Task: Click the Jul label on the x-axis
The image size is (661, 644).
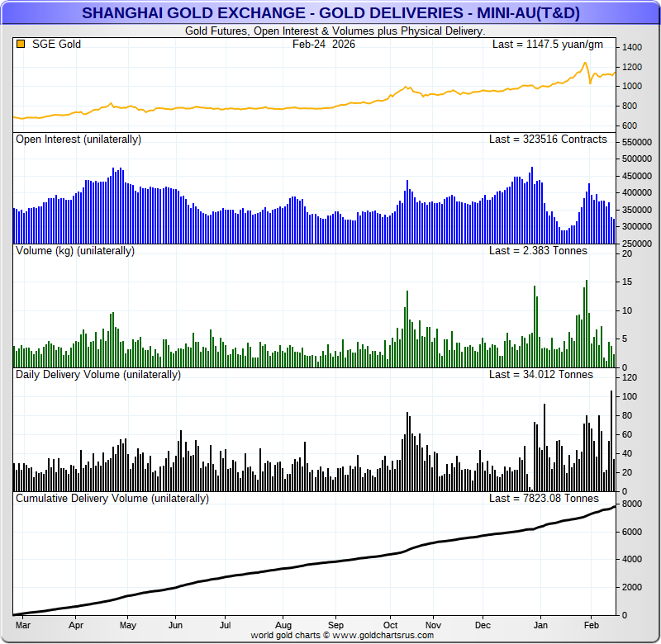Action: pyautogui.click(x=224, y=626)
